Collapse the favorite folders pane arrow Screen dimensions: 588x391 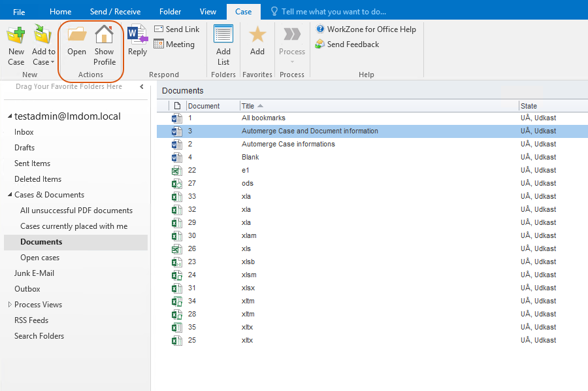tap(142, 86)
